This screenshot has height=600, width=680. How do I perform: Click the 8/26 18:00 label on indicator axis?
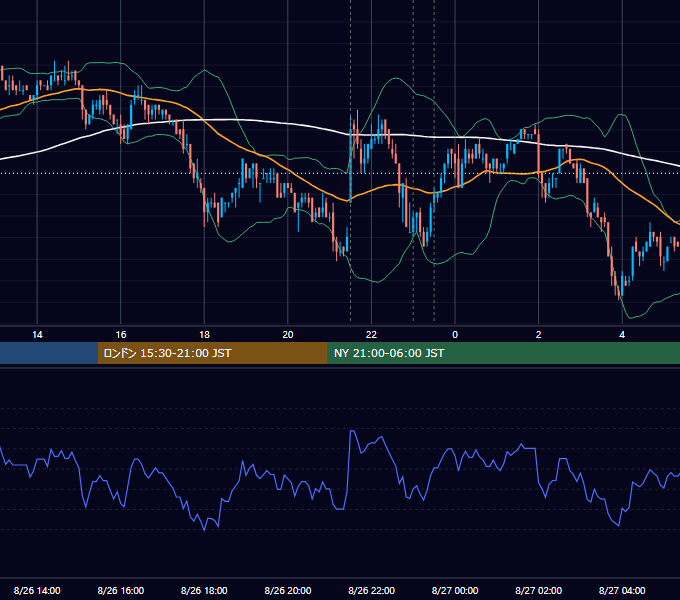point(204,590)
